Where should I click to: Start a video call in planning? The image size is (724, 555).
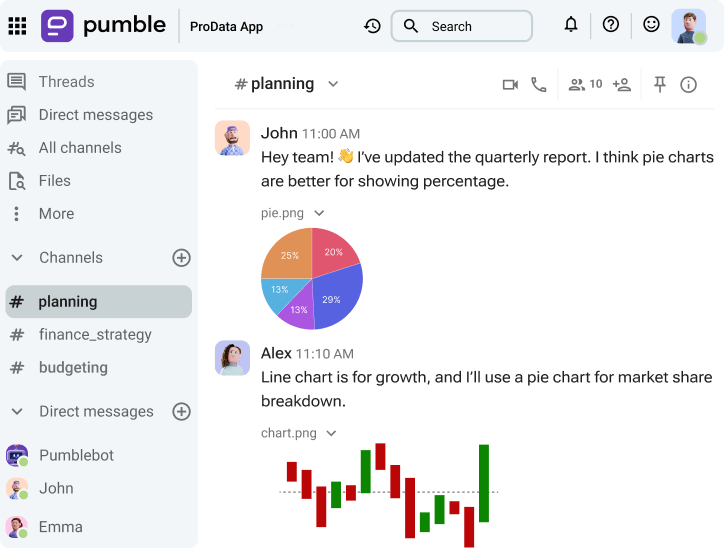coord(510,85)
